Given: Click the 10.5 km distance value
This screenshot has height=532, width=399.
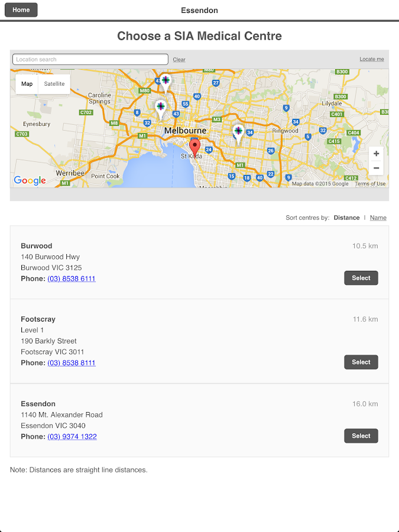Looking at the screenshot, I should (x=365, y=246).
